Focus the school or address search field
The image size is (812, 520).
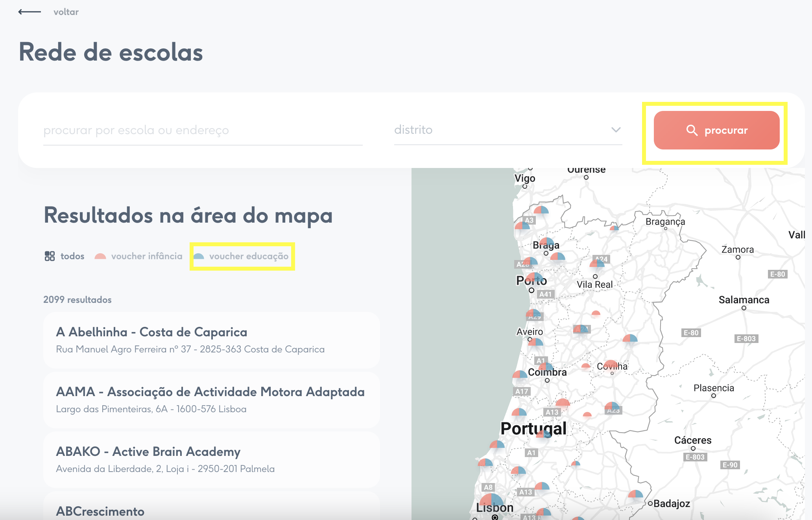pos(203,130)
